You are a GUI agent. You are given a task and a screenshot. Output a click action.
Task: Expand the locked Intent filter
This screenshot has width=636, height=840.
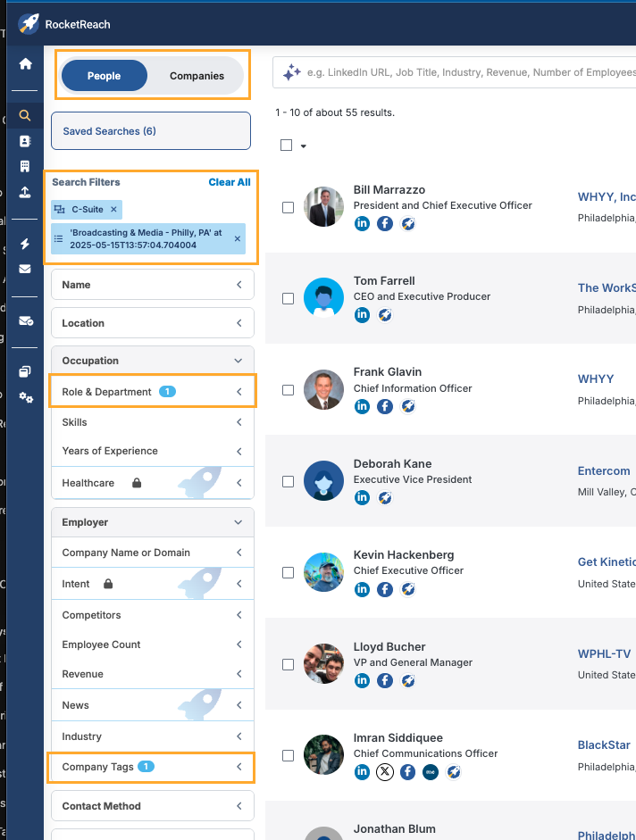(153, 584)
